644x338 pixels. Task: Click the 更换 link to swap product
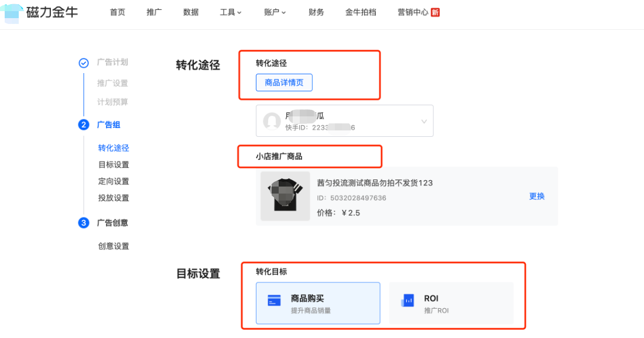[x=537, y=196]
